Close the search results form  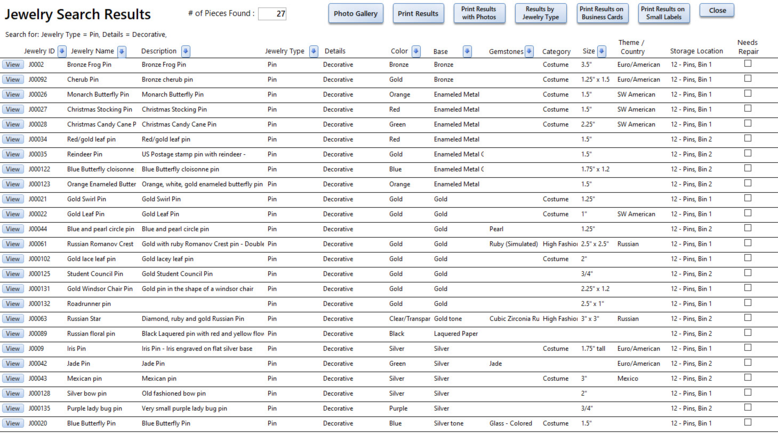click(717, 10)
